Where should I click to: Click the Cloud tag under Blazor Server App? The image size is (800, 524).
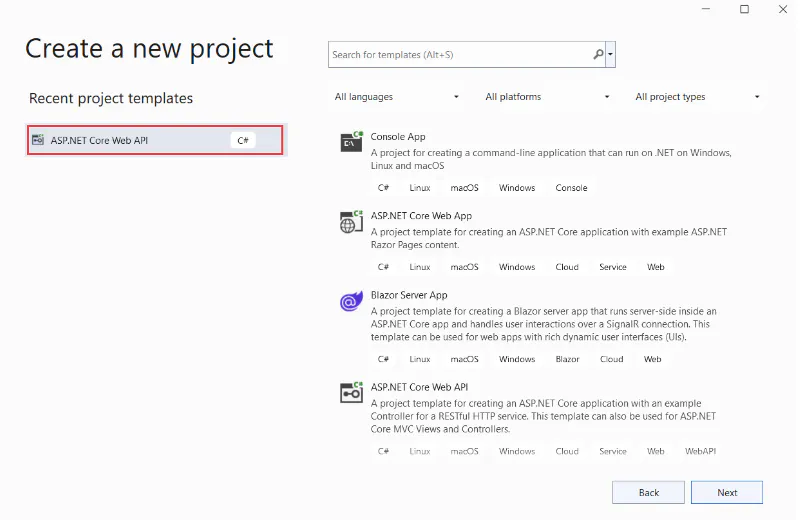[x=612, y=359]
